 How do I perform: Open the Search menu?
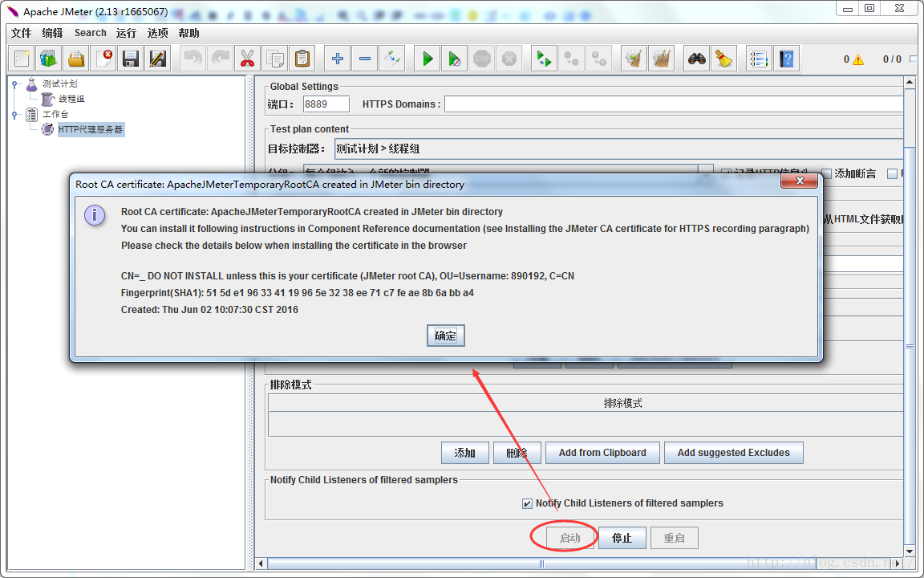(90, 33)
